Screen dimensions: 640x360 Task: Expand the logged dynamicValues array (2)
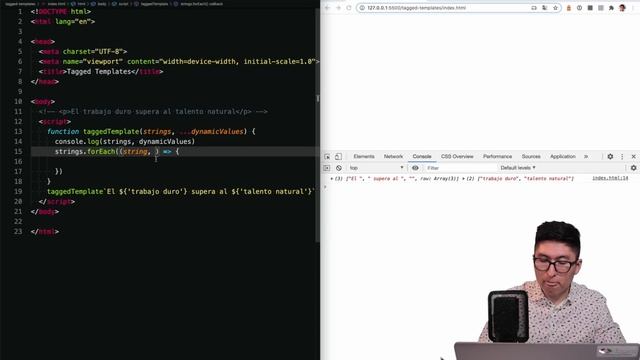464,179
